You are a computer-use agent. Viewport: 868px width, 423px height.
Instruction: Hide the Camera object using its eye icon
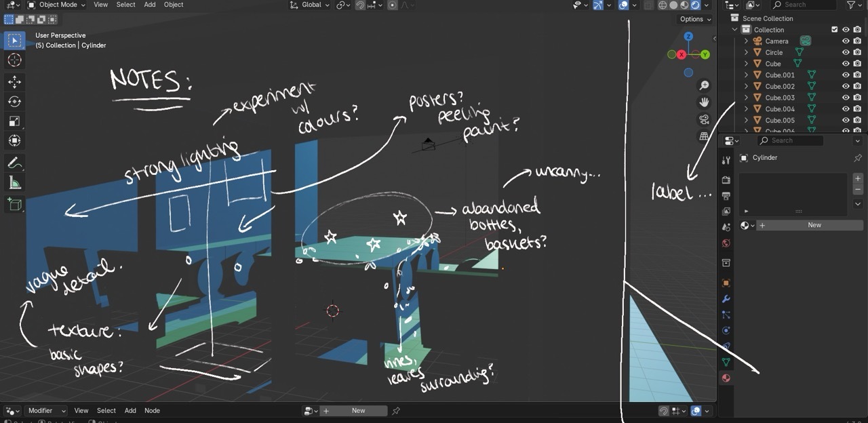846,41
